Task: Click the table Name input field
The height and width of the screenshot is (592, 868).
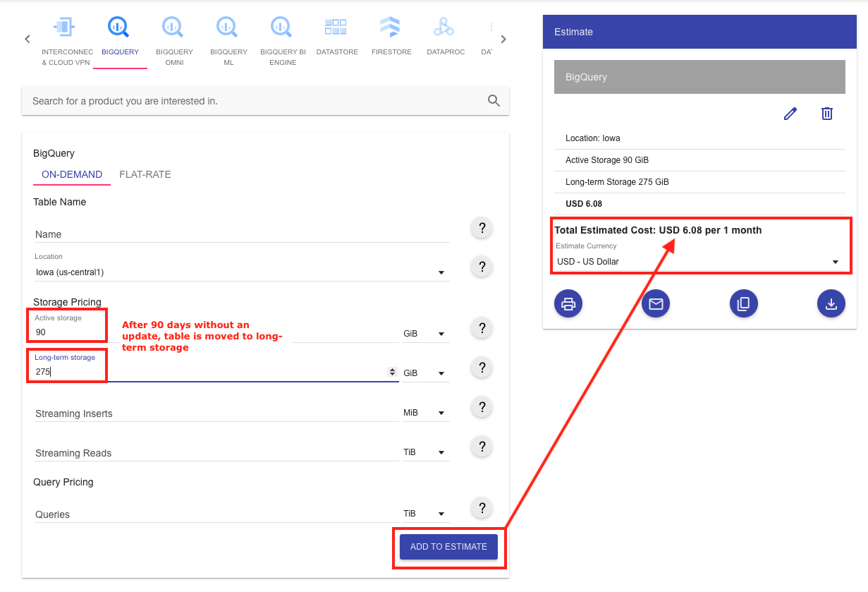Action: click(241, 234)
